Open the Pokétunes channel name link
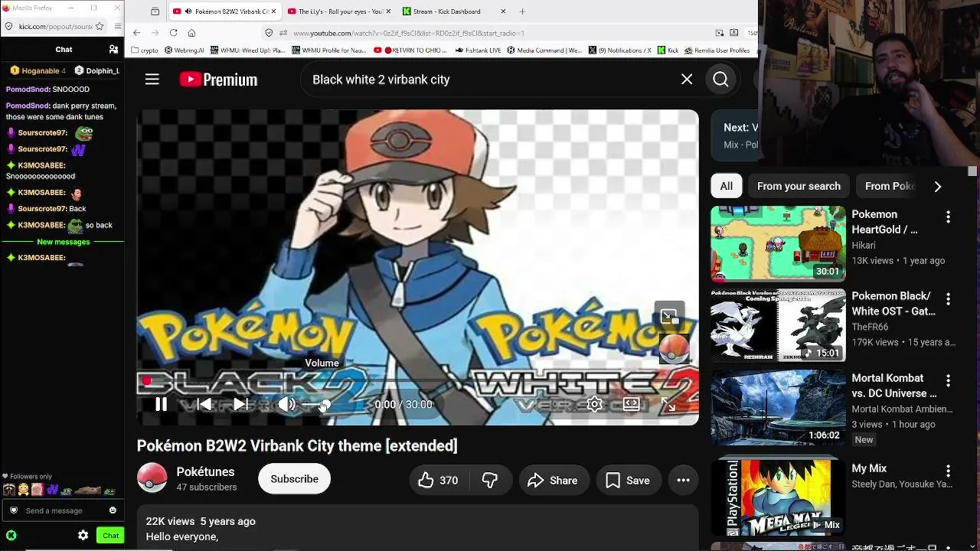Screen dimensions: 980x551 (x=205, y=472)
